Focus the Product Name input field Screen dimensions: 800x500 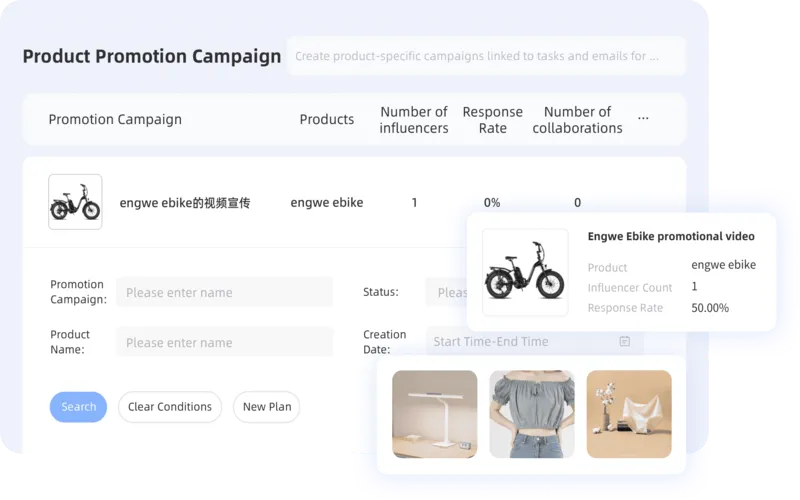pyautogui.click(x=224, y=342)
